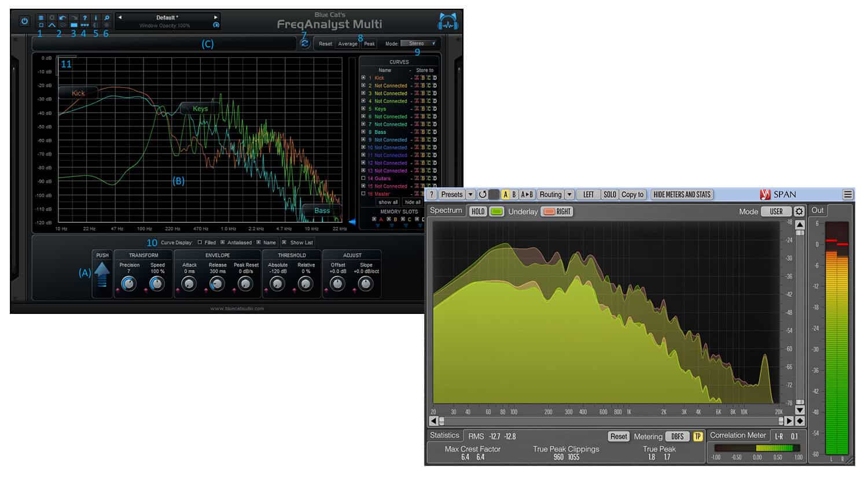Click the three-dots icon in FreqAnalyst toolbar
868x488 pixels.
[x=85, y=25]
